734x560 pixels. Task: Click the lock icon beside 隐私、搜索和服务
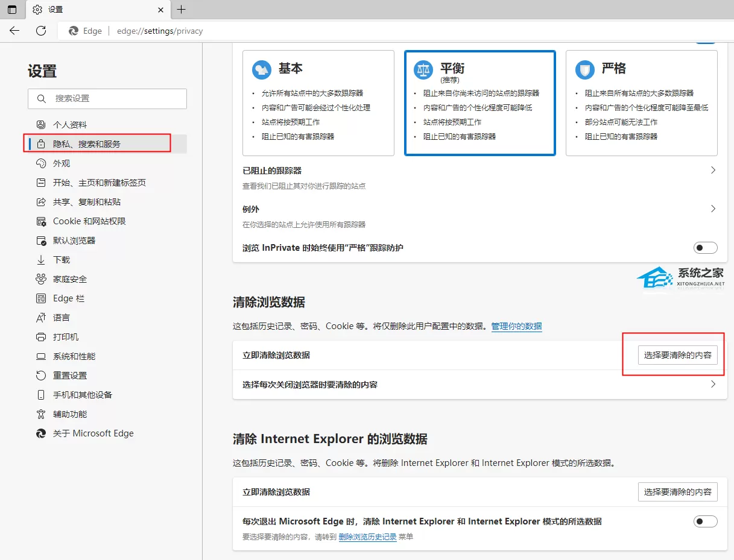(x=41, y=144)
